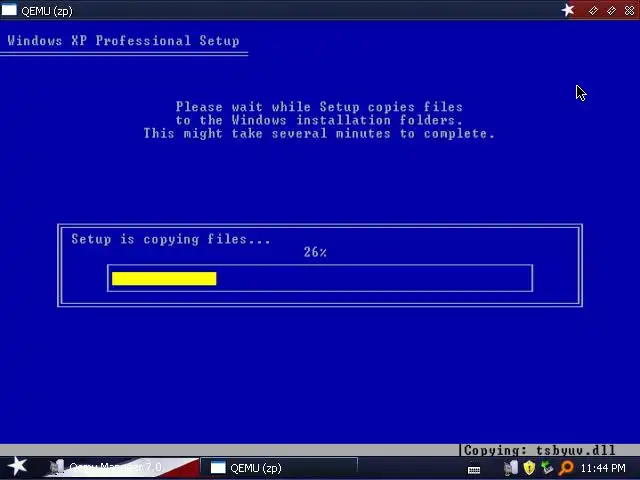Click 'Copying: tsbyuv.dll' status text
The image size is (640, 480).
[540, 450]
